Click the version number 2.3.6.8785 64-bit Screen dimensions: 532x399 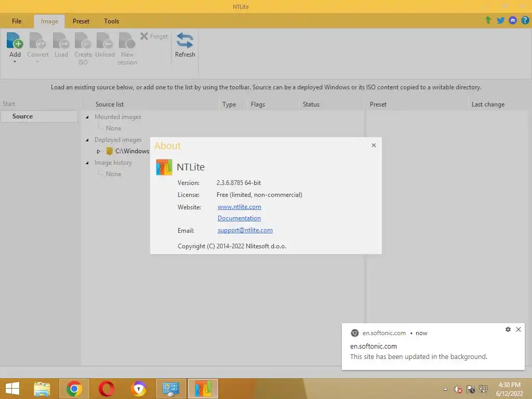point(238,182)
